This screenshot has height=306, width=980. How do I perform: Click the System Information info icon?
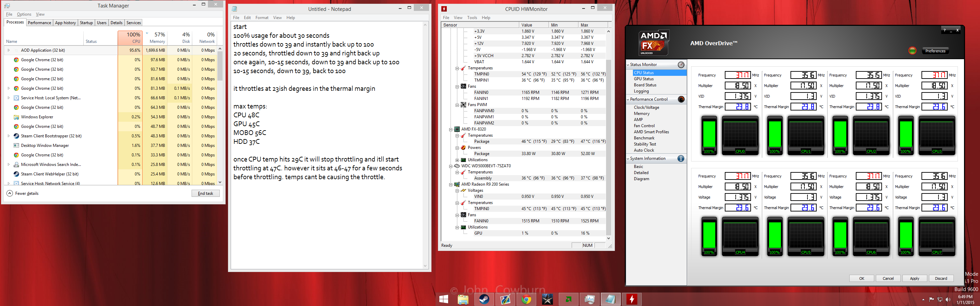click(681, 158)
